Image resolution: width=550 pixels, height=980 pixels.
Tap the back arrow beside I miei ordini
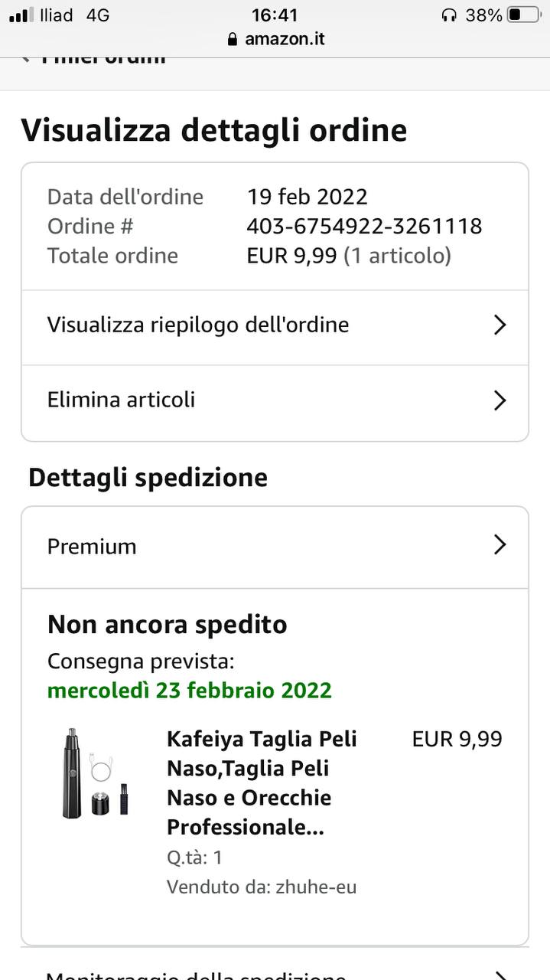tap(26, 59)
